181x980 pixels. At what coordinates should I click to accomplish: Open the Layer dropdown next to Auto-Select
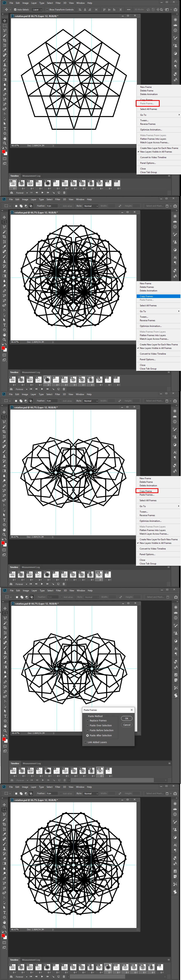[37, 9]
